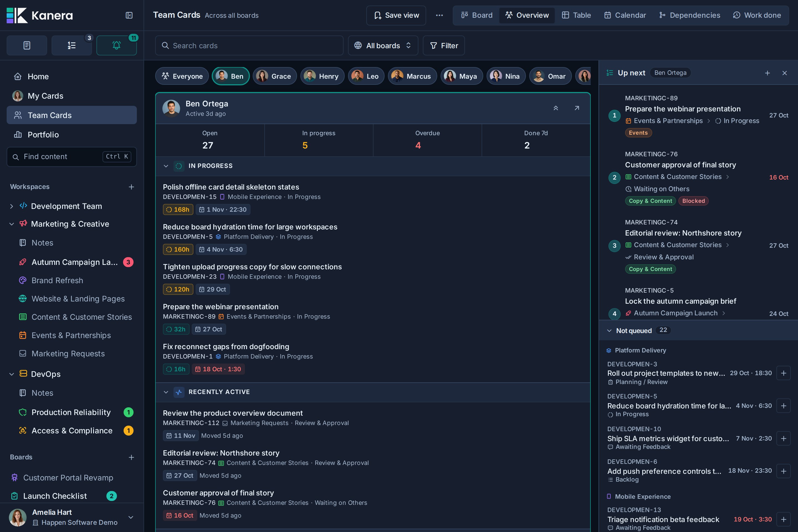Click the Save view button
The image size is (798, 532).
[396, 15]
